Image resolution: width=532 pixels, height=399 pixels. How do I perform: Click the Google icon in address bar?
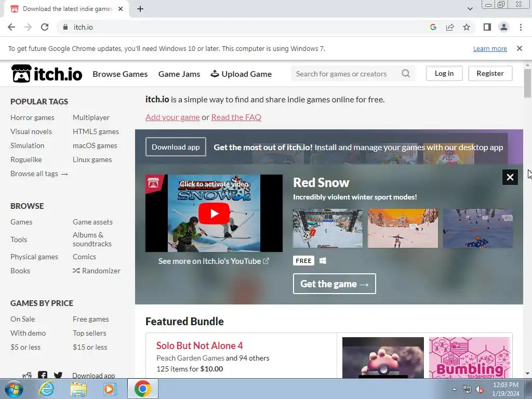433,27
